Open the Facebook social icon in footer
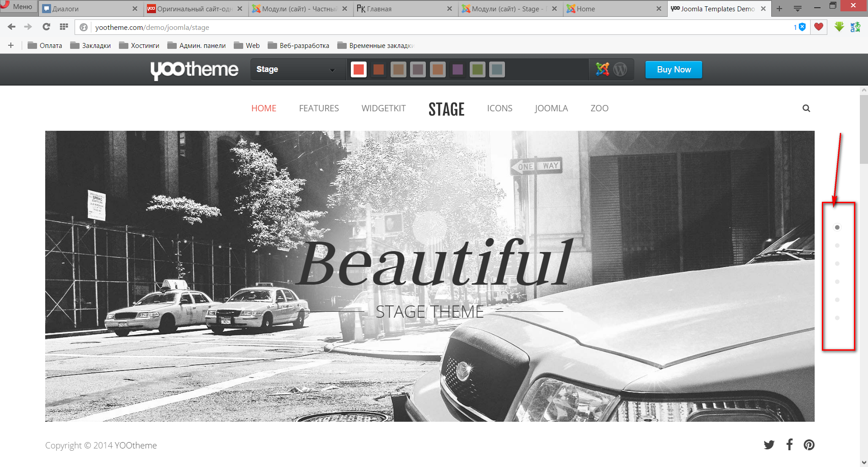Screen dimensions: 868x467 (x=789, y=445)
